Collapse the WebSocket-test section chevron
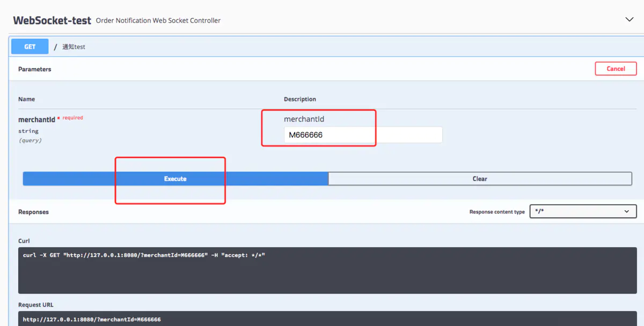 click(x=630, y=19)
